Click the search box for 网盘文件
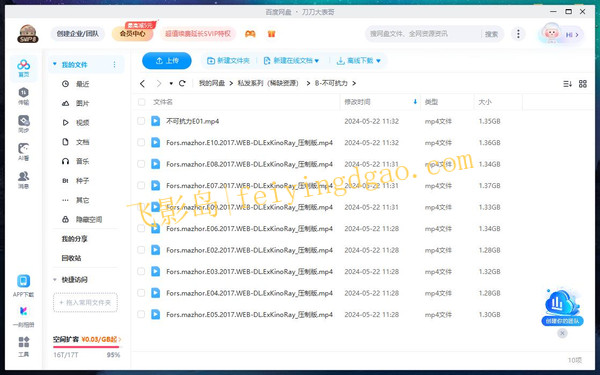Image resolution: width=600 pixels, height=375 pixels. pyautogui.click(x=423, y=34)
